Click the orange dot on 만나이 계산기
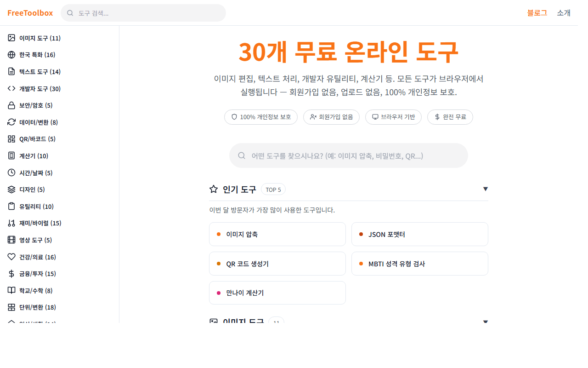 pyautogui.click(x=218, y=293)
